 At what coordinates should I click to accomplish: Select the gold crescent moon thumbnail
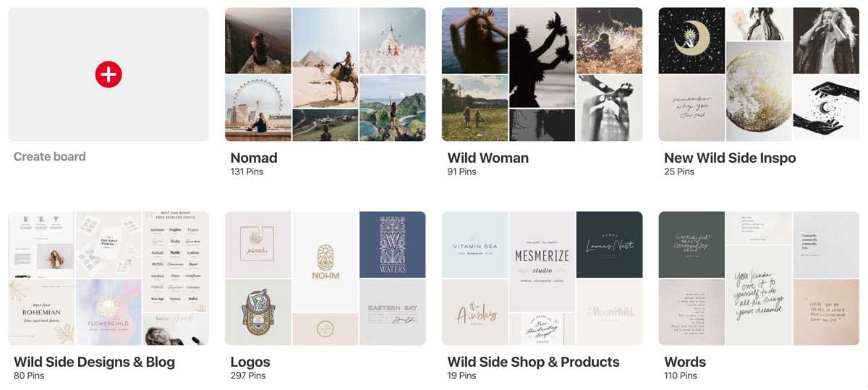(x=692, y=41)
